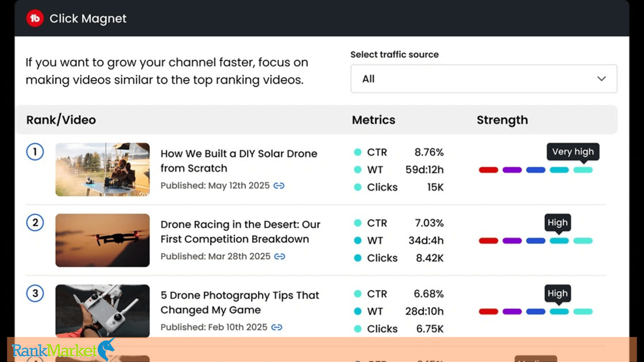Click the Published: Feb 10th 2025 text
This screenshot has height=362, width=644.
tap(214, 327)
